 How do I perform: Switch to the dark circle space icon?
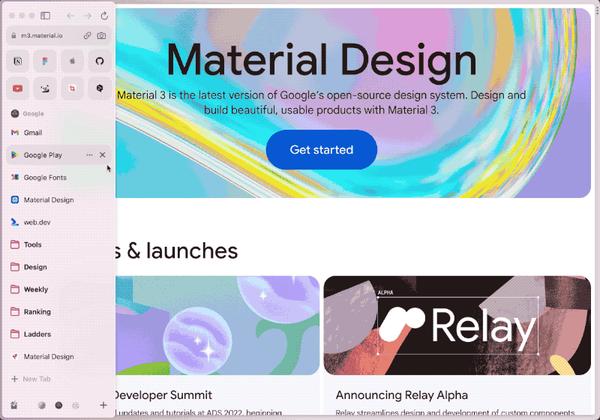[59, 405]
